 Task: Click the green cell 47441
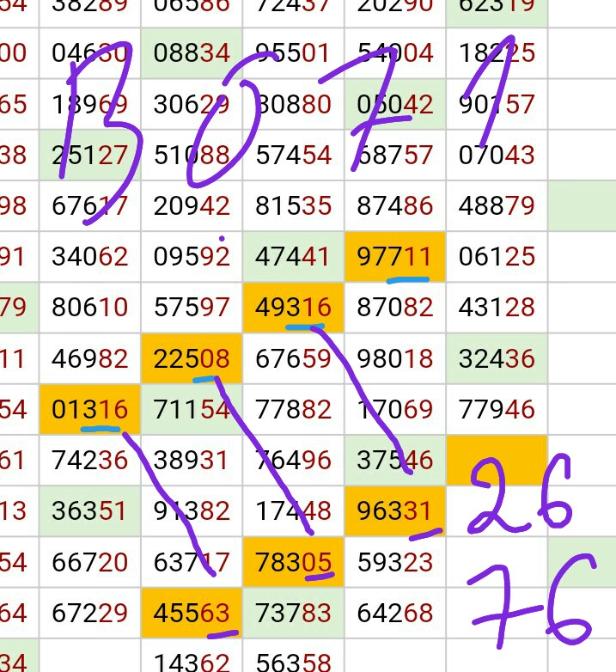tap(294, 257)
